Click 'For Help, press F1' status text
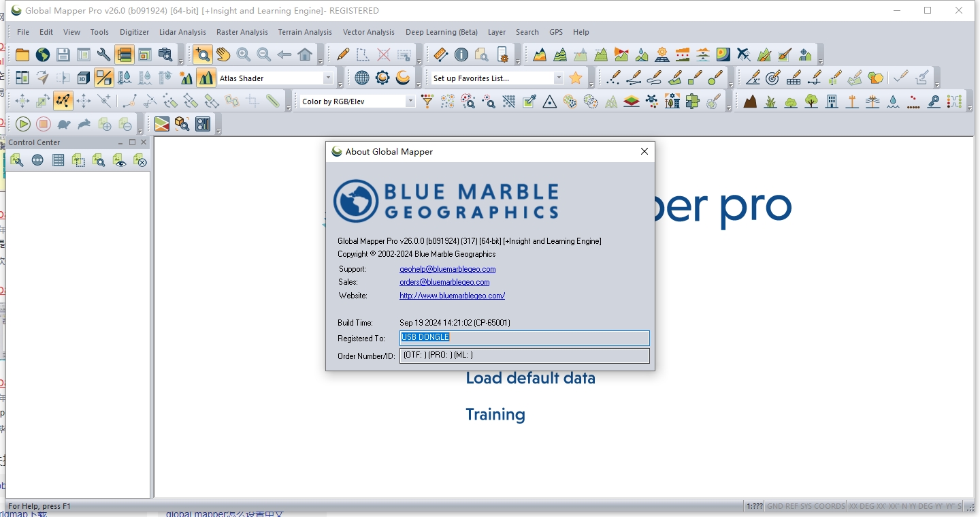The width and height of the screenshot is (980, 517). [39, 506]
